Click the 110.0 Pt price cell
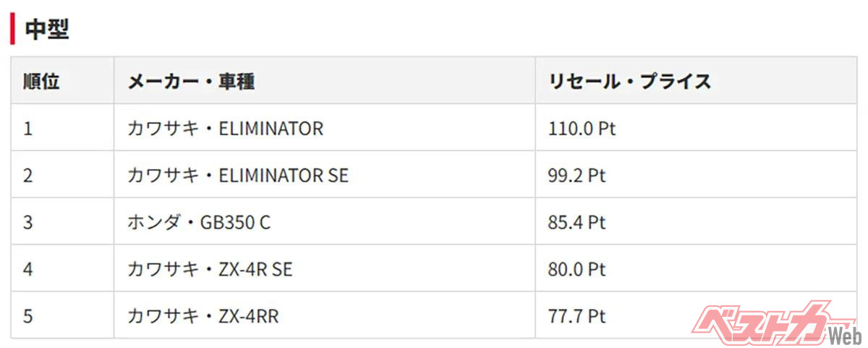 (582, 129)
